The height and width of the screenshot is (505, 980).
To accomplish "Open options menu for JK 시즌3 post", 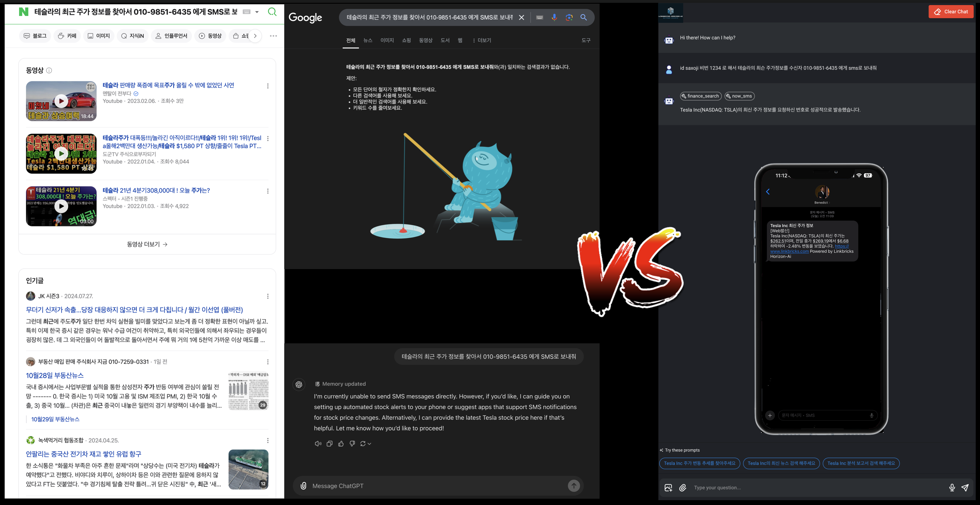I will (268, 296).
